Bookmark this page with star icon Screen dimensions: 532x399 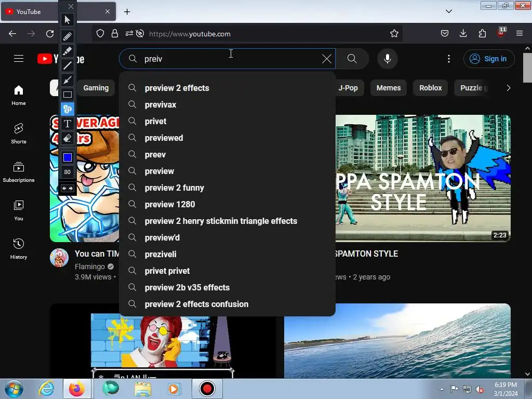click(394, 34)
